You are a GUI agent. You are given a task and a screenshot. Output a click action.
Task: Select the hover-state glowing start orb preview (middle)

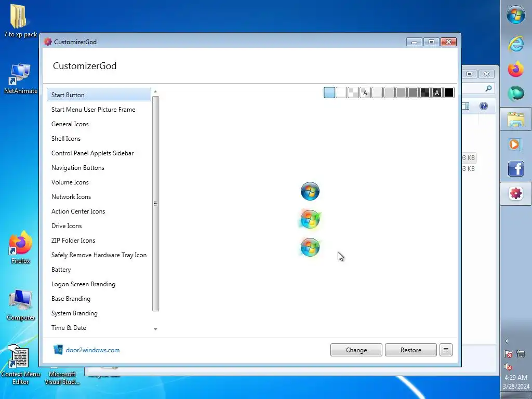click(310, 219)
